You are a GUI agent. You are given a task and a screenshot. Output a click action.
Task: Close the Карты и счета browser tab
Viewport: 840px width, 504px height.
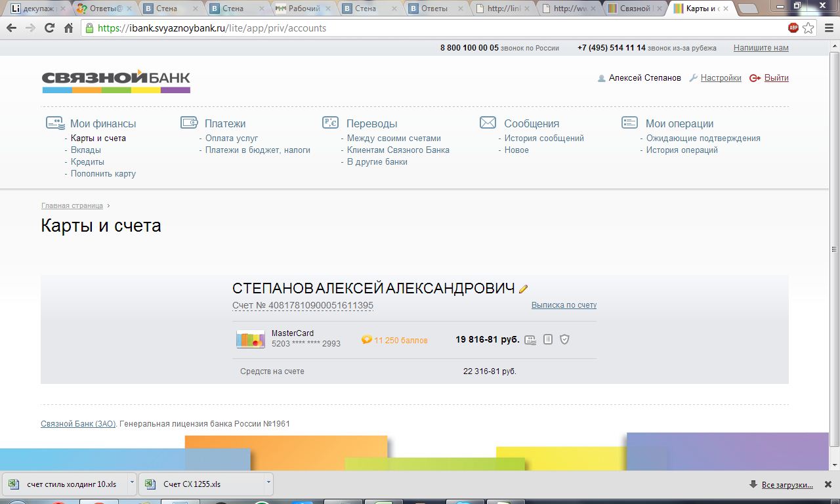pos(725,9)
